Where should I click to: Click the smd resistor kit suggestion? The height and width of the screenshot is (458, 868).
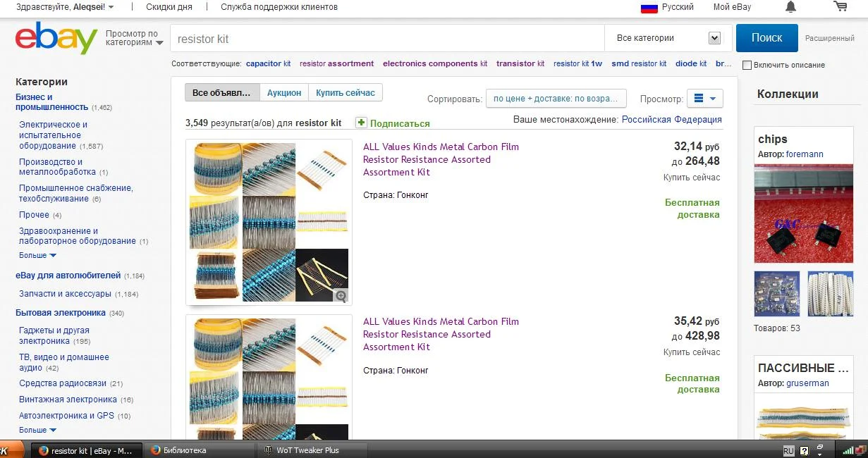639,63
